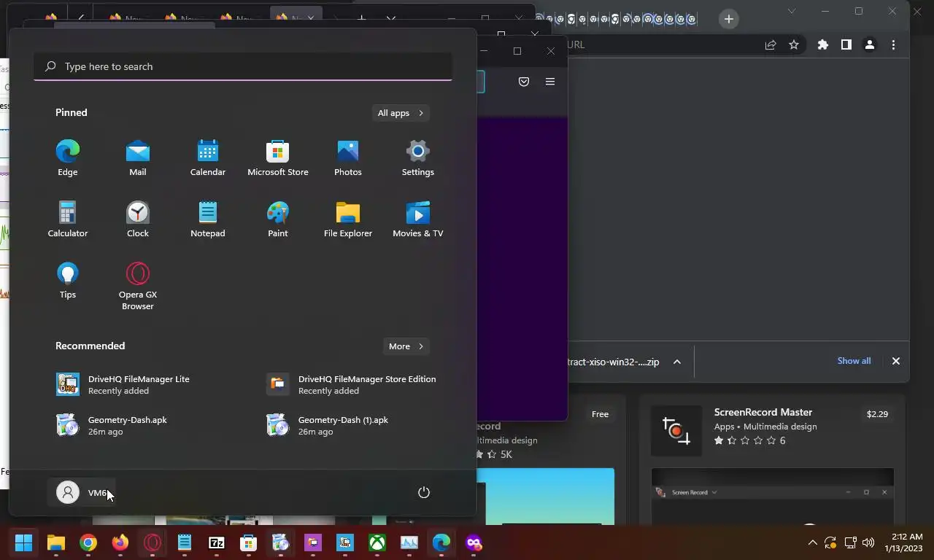
Task: Open the Paint app
Action: 278,219
